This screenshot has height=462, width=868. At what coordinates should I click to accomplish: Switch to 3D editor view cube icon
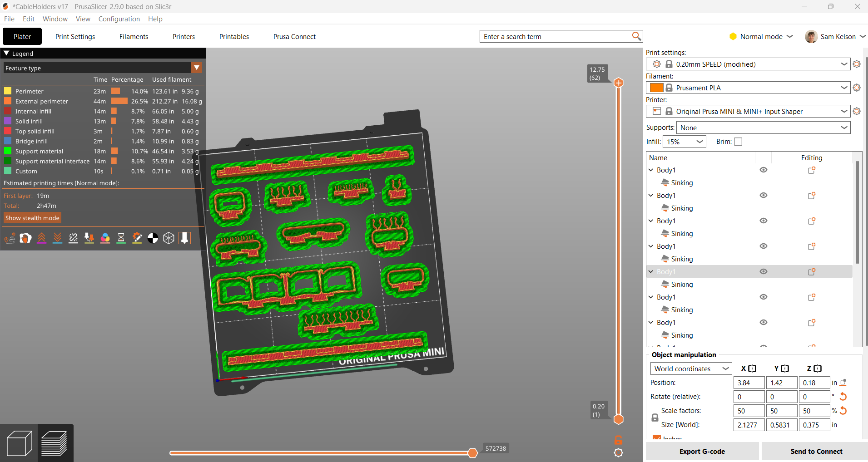point(20,443)
